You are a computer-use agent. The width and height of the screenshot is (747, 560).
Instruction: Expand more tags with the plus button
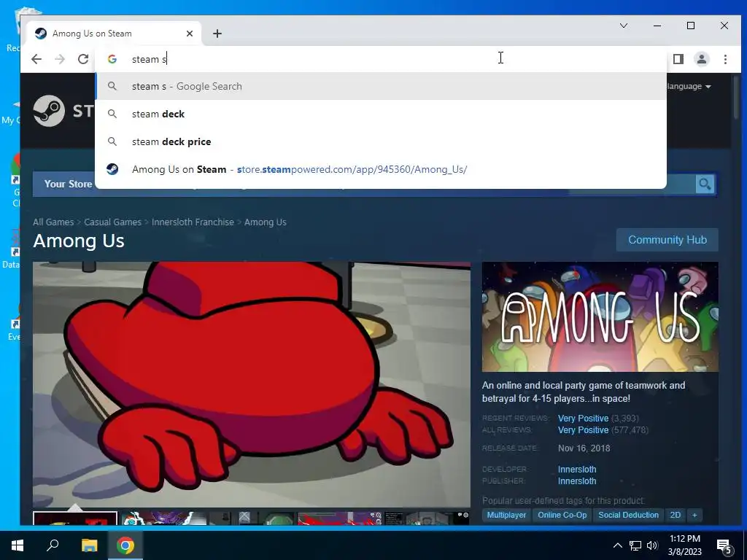694,515
